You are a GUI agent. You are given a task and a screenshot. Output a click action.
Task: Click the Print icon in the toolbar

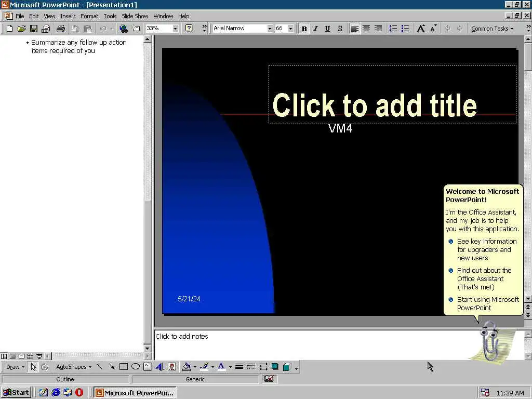click(61, 29)
